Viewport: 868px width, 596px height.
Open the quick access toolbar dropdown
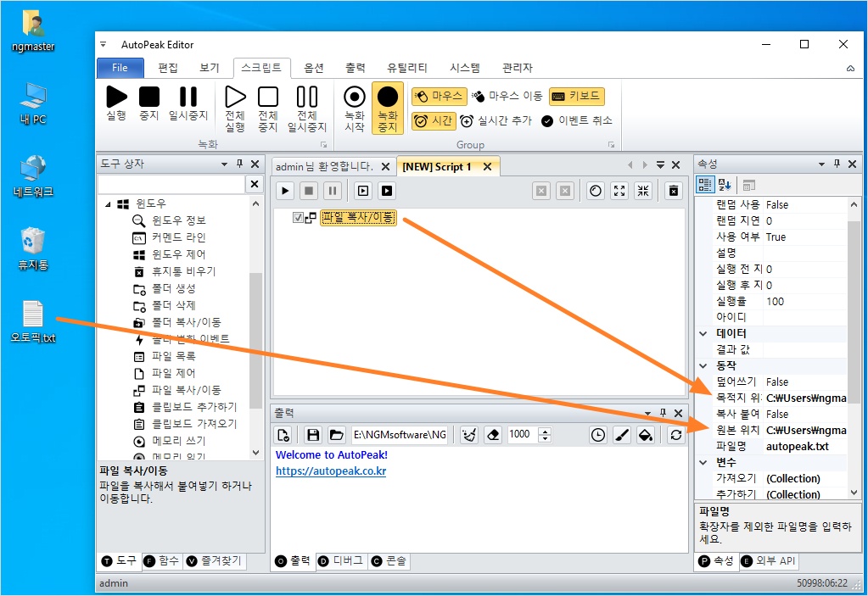pos(103,44)
